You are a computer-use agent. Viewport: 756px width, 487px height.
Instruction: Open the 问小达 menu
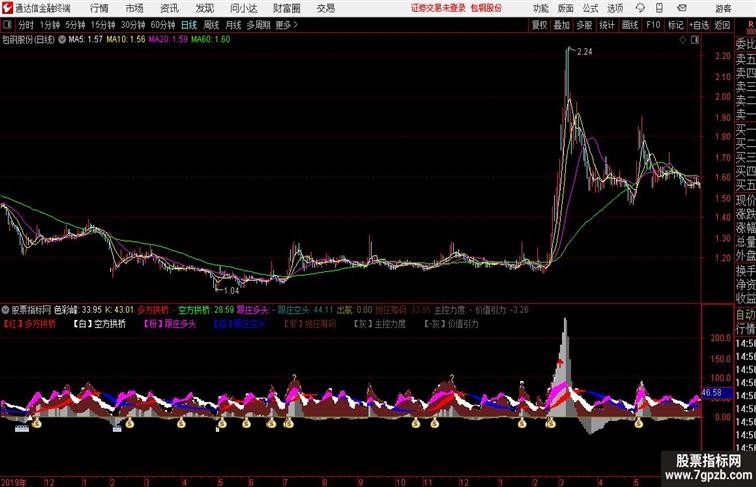(x=243, y=8)
